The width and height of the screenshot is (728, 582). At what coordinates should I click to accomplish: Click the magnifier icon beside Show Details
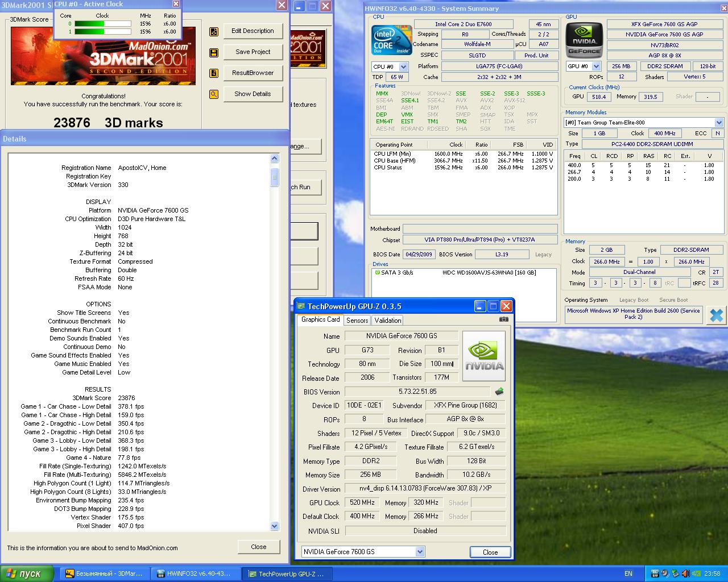pyautogui.click(x=214, y=94)
